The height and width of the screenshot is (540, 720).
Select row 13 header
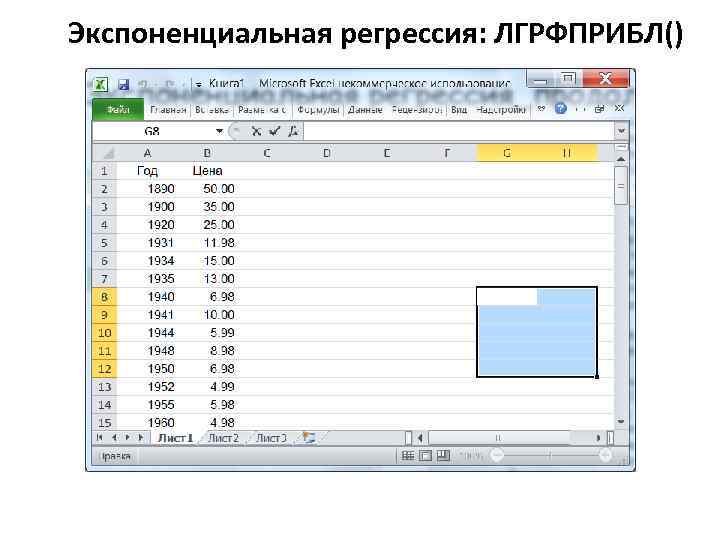click(x=105, y=387)
